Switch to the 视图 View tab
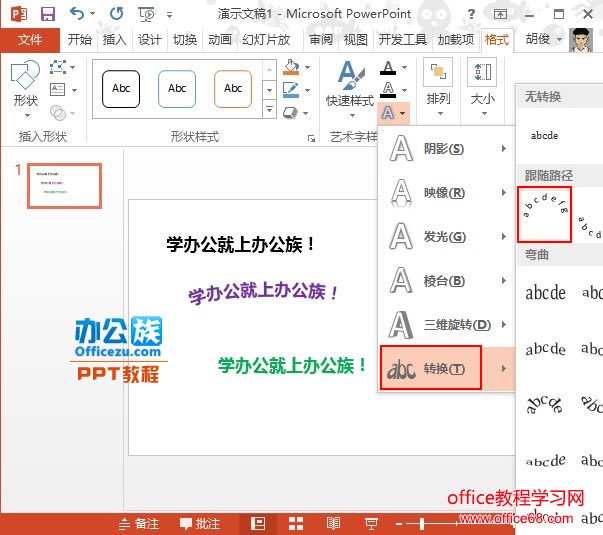Viewport: 603px width, 535px height. tap(355, 39)
